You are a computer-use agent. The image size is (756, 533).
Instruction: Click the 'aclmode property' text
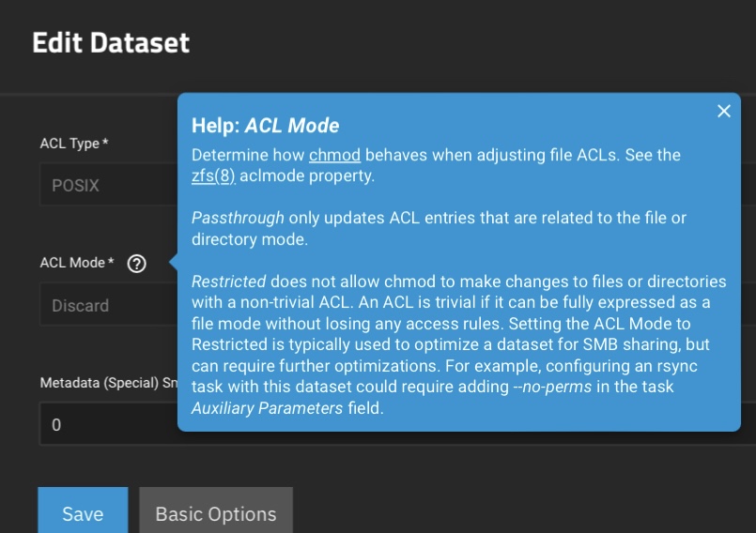point(307,175)
